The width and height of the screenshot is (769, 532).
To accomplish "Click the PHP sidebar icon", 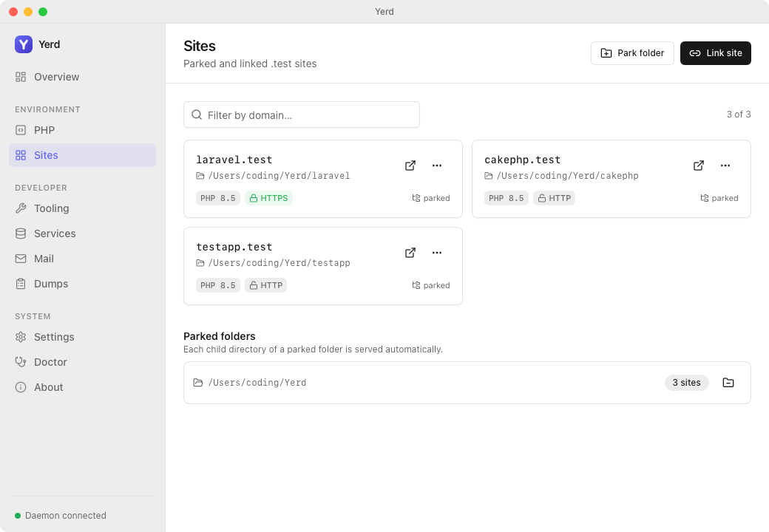I will pos(21,130).
